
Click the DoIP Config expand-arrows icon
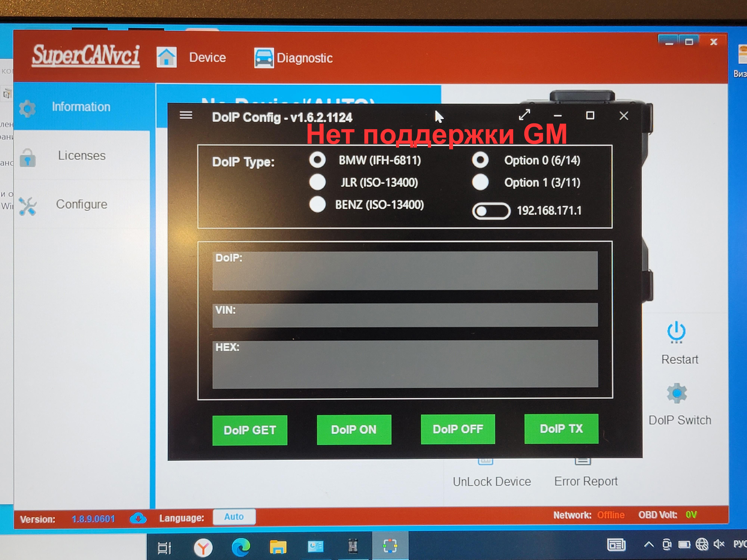(524, 115)
